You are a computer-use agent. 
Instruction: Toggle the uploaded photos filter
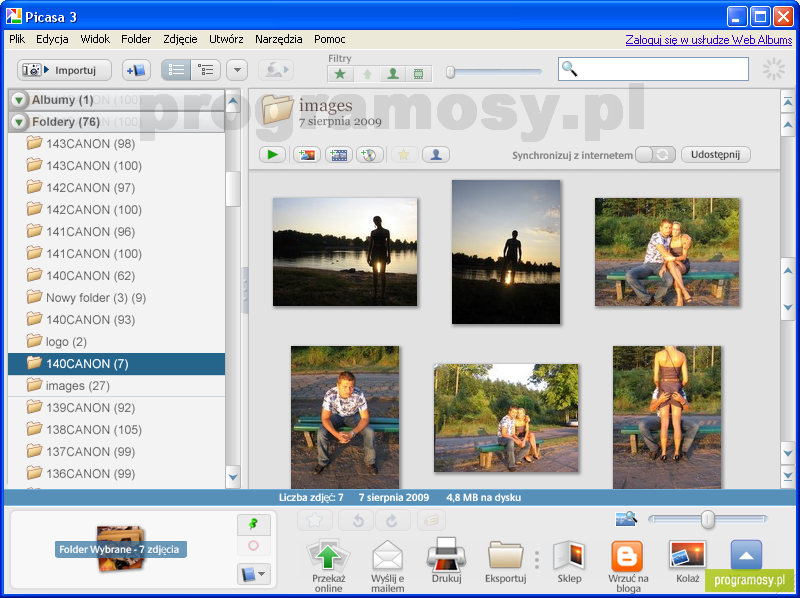point(367,74)
